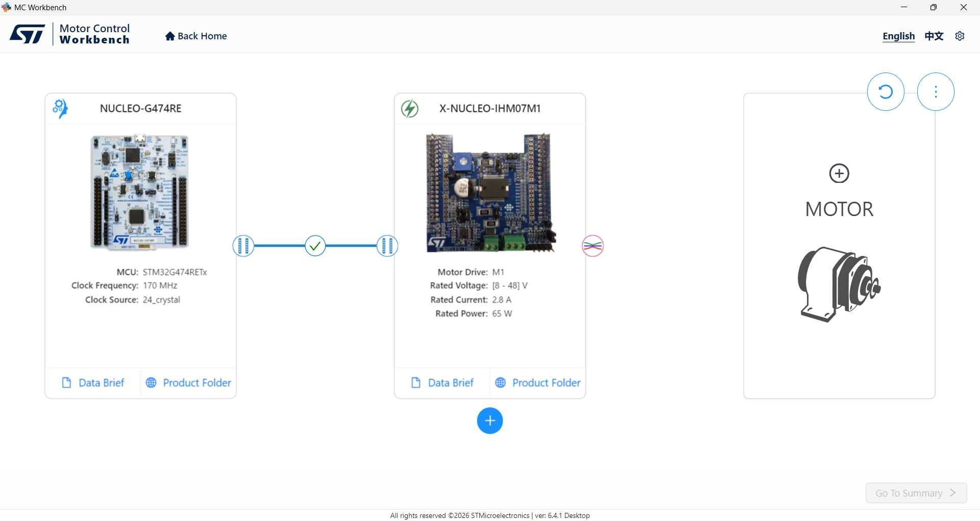Click the green checkmark connection status icon
980x521 pixels.
[x=315, y=246]
